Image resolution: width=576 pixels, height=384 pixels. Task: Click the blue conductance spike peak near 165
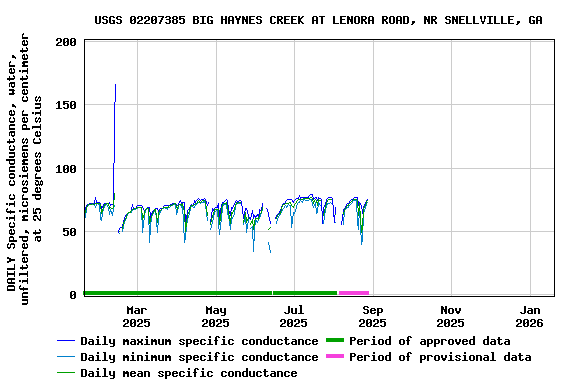click(x=115, y=85)
